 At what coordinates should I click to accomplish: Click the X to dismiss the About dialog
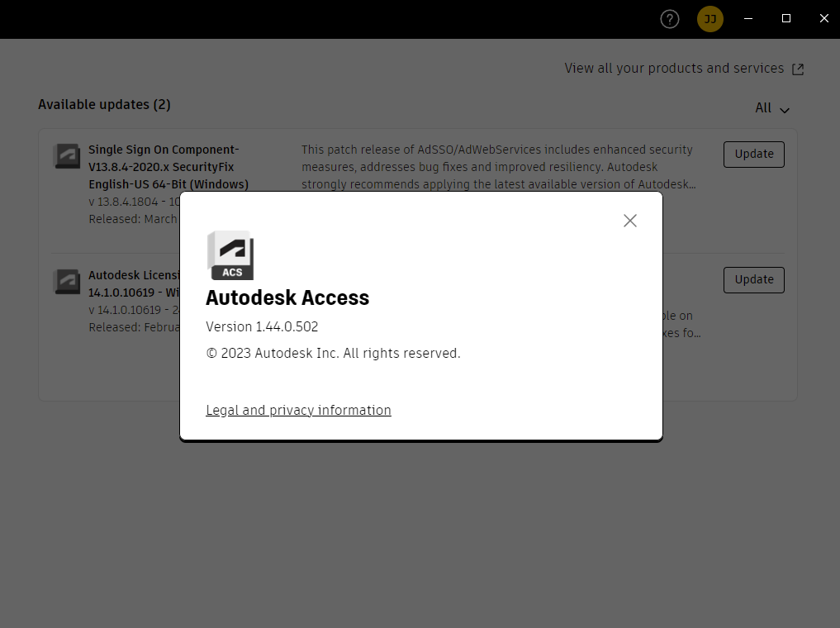coord(630,221)
